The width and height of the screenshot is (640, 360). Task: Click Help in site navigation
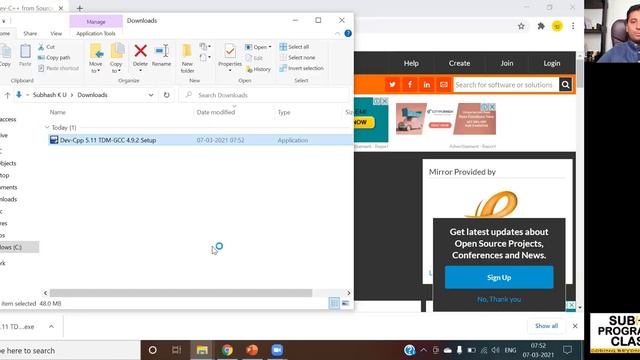(x=411, y=63)
